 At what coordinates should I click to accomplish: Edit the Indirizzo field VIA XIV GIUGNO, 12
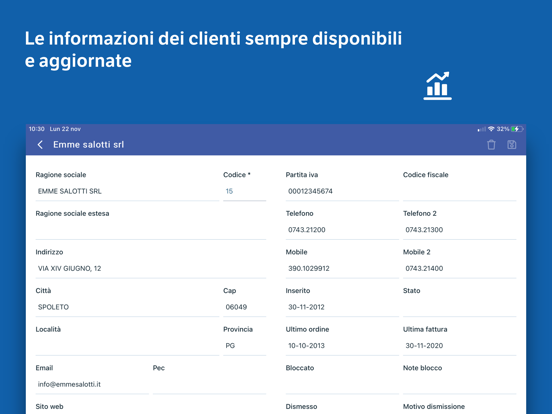[151, 269]
